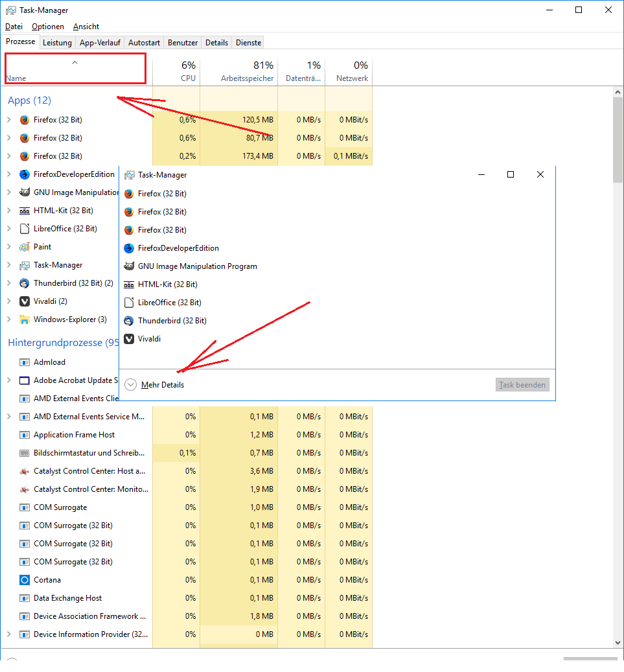Open the Ansicht menu
This screenshot has height=672, width=624.
(86, 27)
